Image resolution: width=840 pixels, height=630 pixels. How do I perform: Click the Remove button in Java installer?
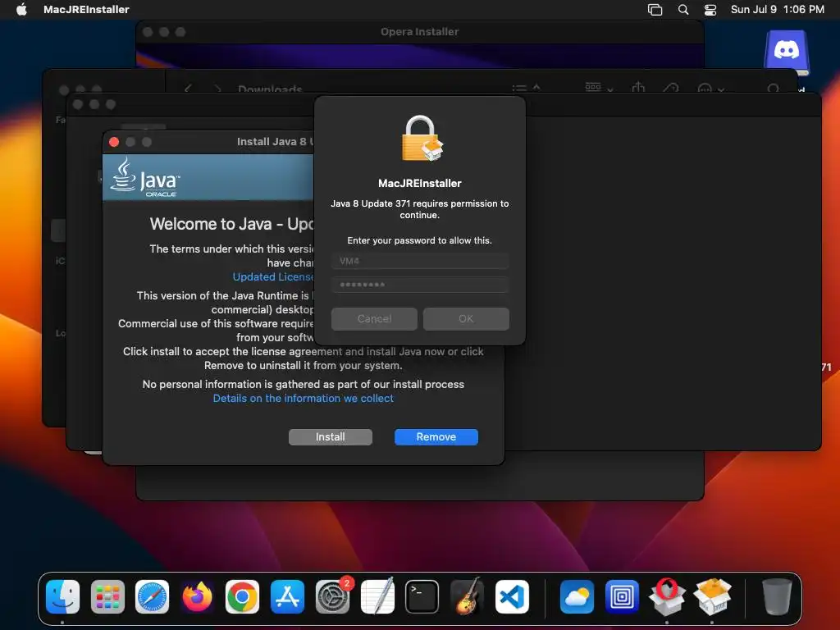[x=436, y=437]
